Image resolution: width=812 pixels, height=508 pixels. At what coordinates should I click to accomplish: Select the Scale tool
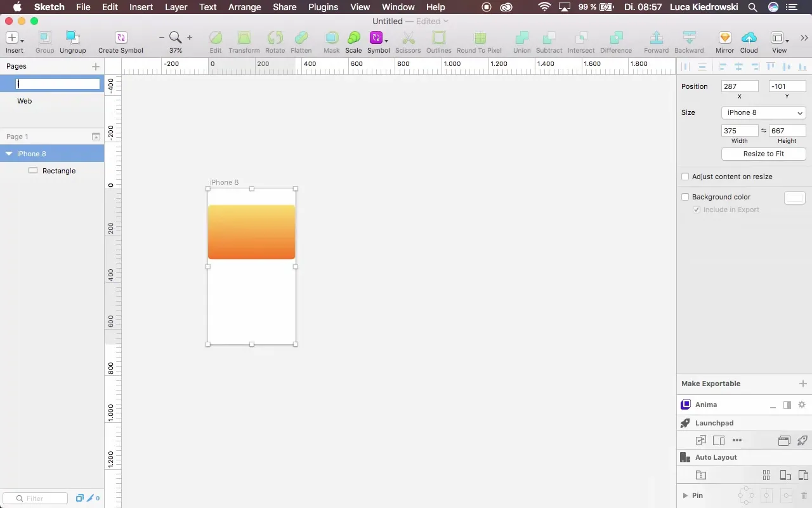coord(353,38)
